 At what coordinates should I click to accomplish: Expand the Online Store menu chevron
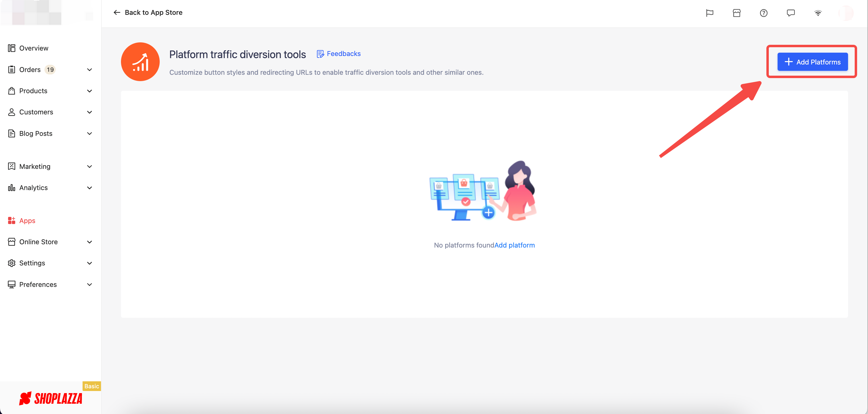(x=90, y=242)
